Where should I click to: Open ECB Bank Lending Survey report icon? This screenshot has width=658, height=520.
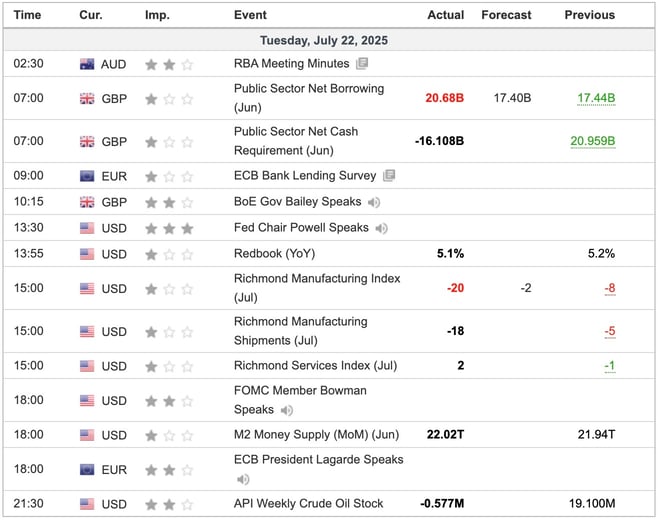point(389,175)
